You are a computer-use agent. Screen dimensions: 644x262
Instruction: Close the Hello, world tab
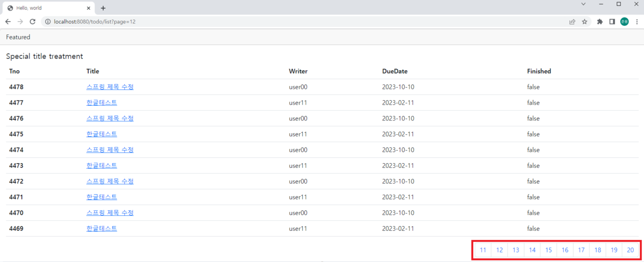[88, 8]
